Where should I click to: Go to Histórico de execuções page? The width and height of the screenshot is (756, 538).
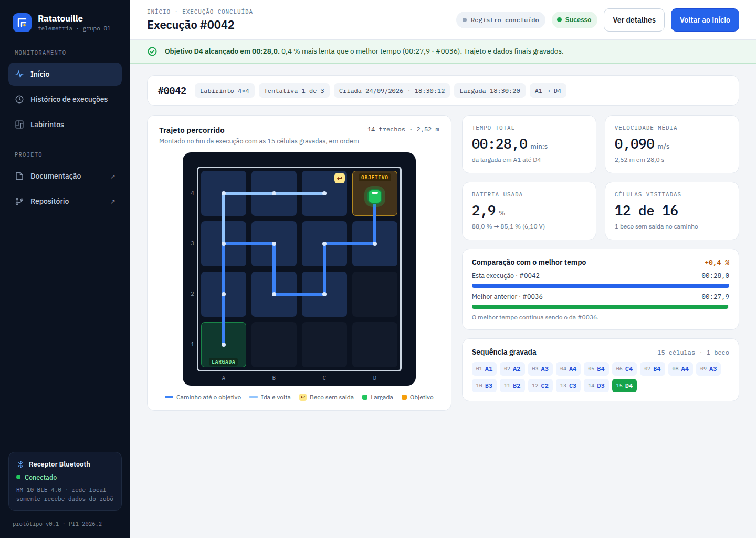coord(65,99)
